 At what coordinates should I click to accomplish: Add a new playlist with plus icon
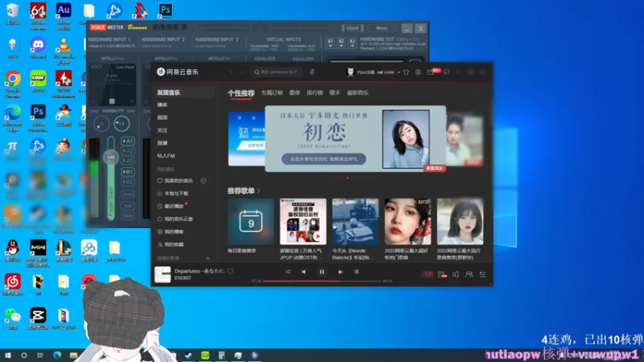pyautogui.click(x=208, y=258)
